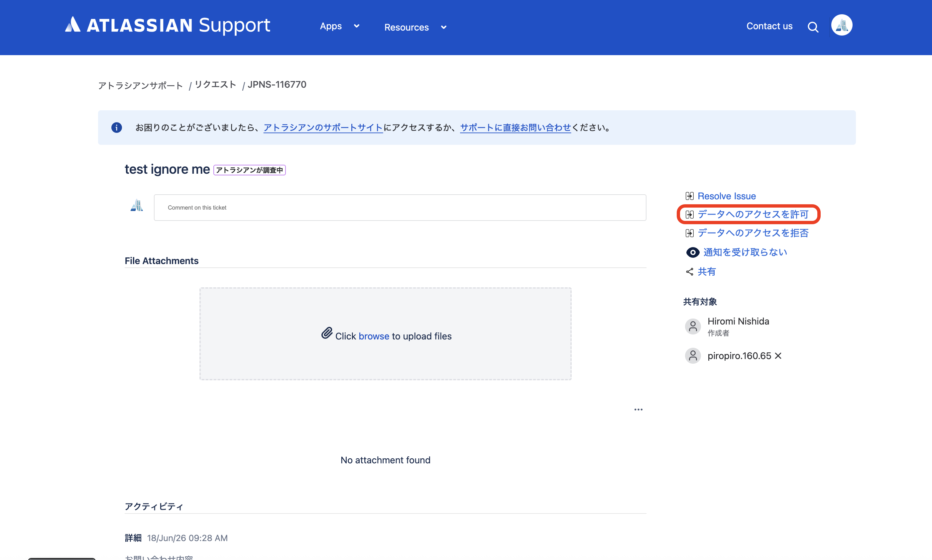This screenshot has height=560, width=932.
Task: Click the test ignore me title
Action: click(x=167, y=169)
